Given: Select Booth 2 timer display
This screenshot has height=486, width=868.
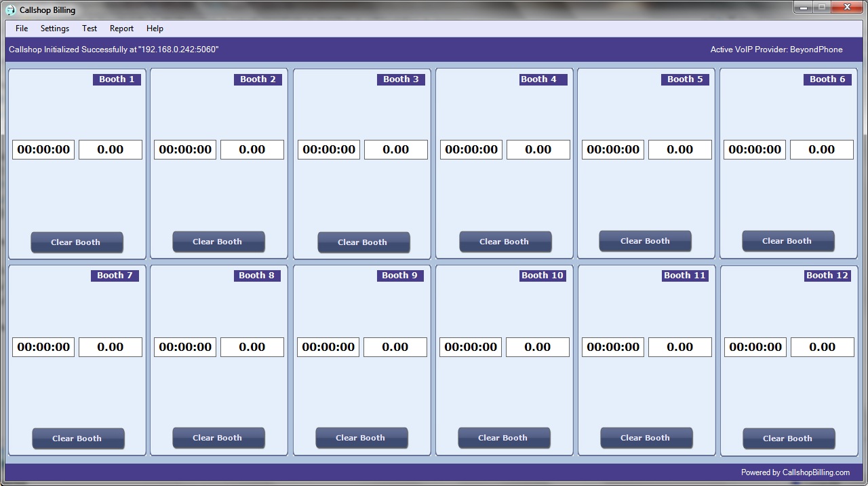Looking at the screenshot, I should click(185, 149).
